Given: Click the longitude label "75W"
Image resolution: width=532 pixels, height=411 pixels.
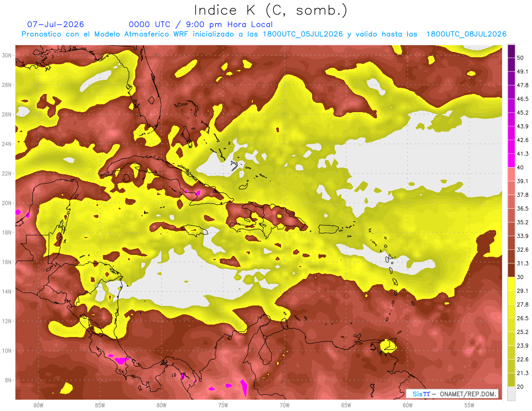Looking at the screenshot, I should click(x=223, y=405).
